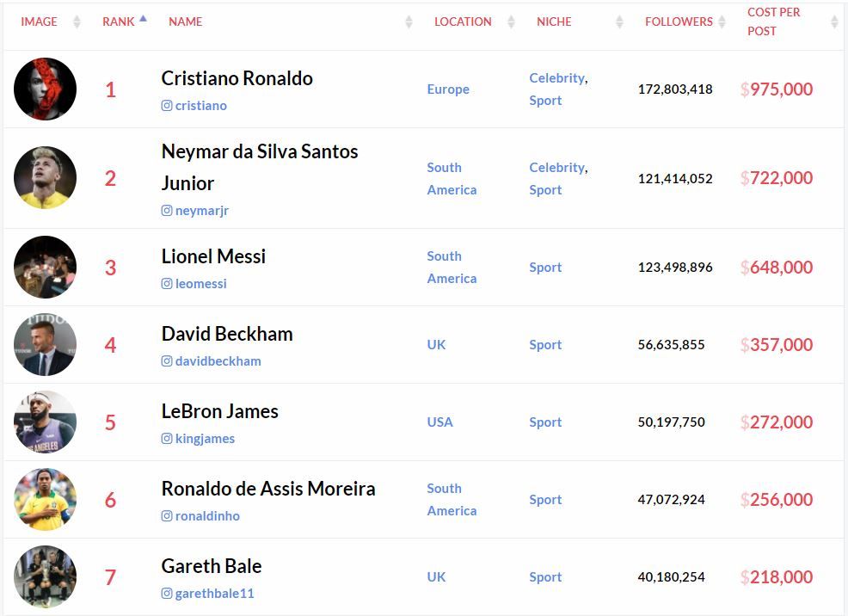Sort the table by the FOLLOWERS column arrows

click(x=722, y=22)
